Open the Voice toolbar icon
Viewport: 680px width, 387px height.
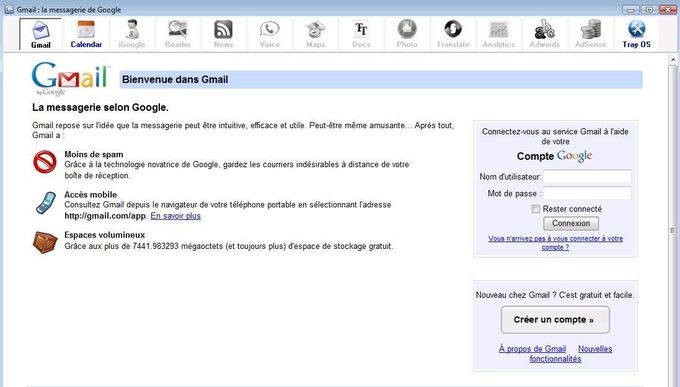pos(269,34)
